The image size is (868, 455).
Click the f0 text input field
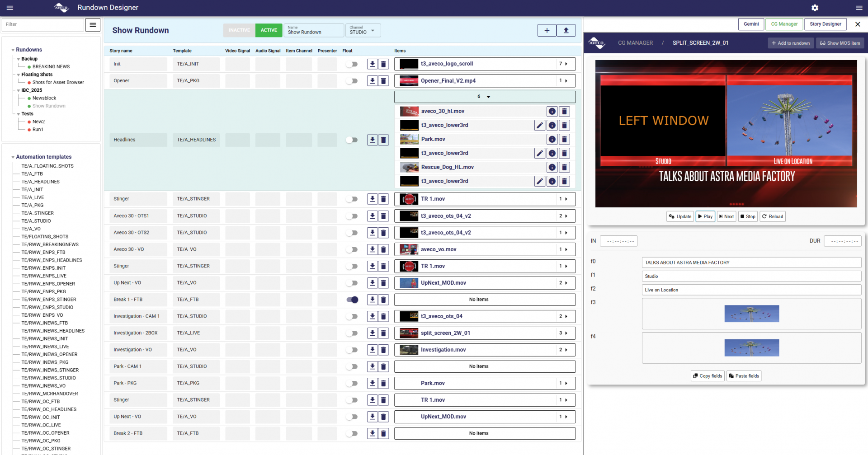click(751, 263)
